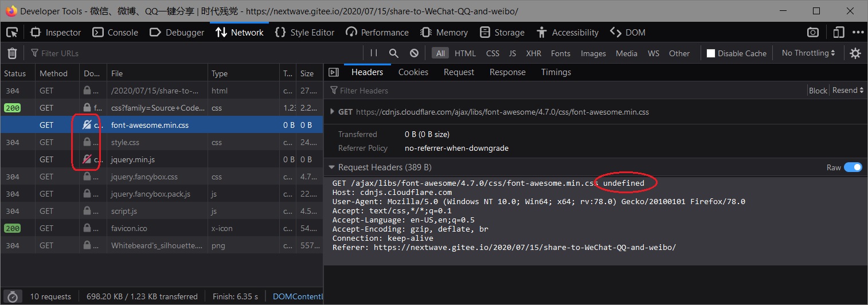Image resolution: width=868 pixels, height=305 pixels.
Task: Collapse the request details pane icon
Action: click(334, 72)
